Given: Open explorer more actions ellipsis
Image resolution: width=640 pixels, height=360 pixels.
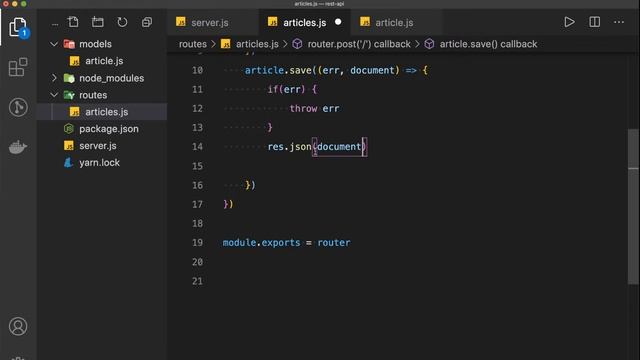Looking at the screenshot, I should [55, 24].
